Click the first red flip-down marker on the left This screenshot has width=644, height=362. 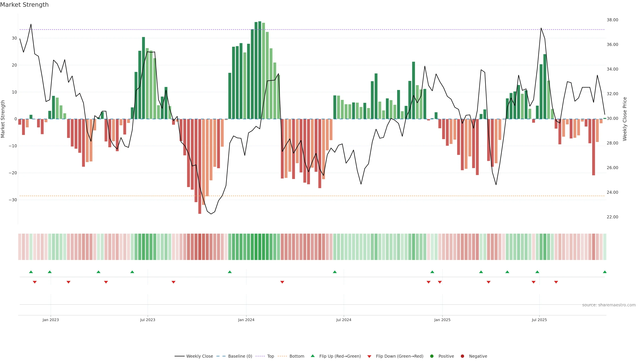point(35,282)
